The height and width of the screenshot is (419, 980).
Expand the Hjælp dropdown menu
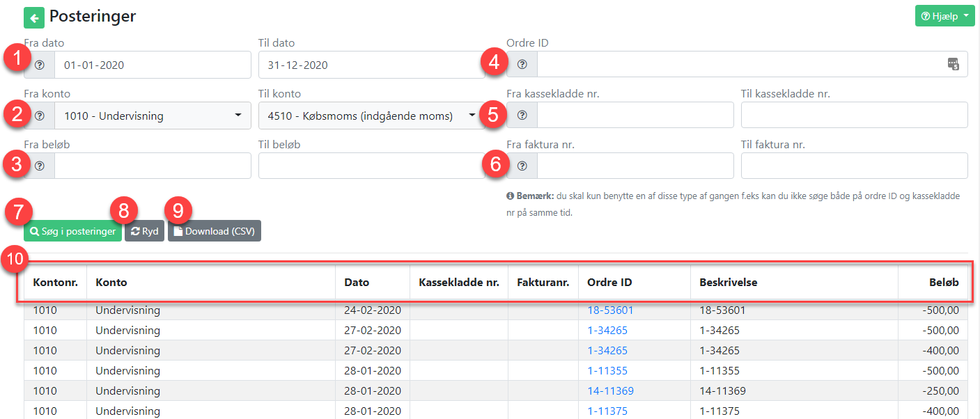944,16
